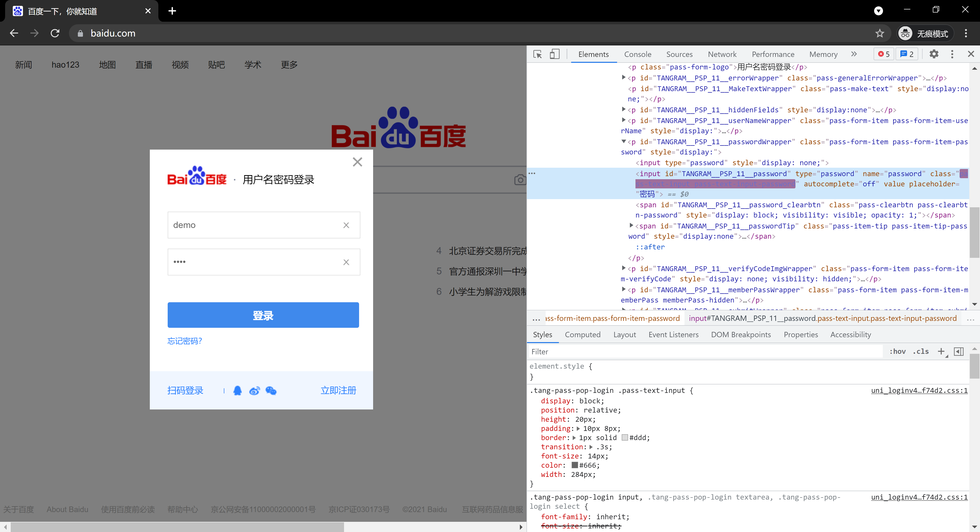
Task: Toggle the .cls class editor
Action: click(921, 351)
